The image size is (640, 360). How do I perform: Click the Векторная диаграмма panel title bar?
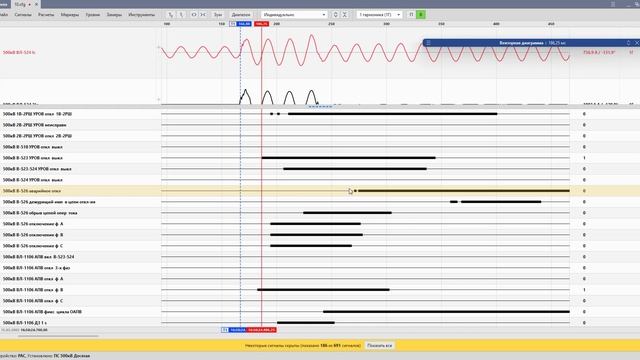[531, 43]
